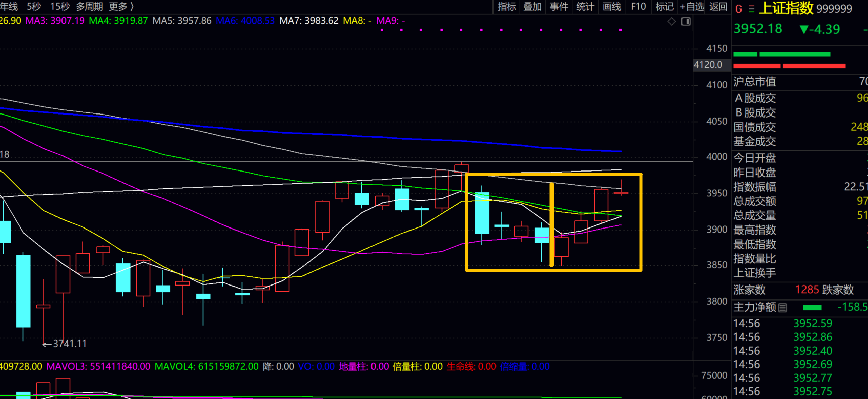Viewport: 868px width, 399px height.
Task: Switch to the 5秒 period tab
Action: tap(34, 6)
